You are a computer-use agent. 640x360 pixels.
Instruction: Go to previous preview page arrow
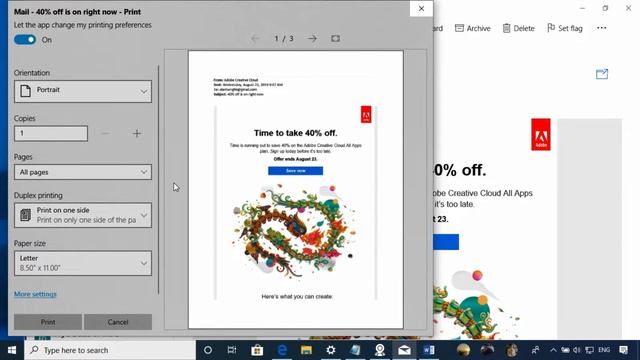point(256,38)
